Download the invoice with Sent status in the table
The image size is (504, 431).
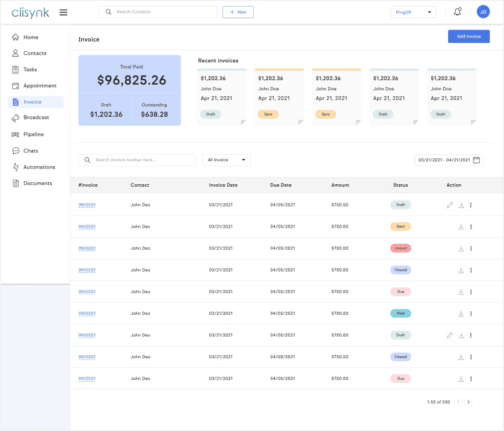461,227
